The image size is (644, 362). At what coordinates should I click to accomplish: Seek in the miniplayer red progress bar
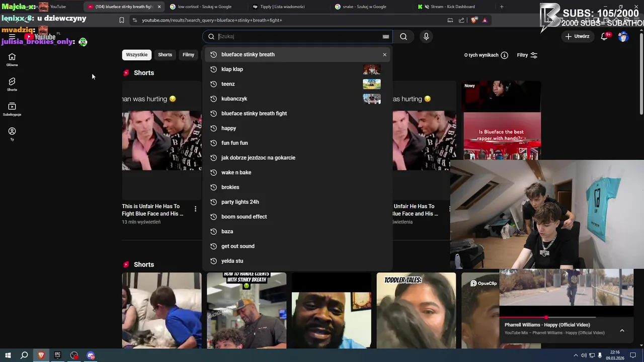(x=547, y=317)
